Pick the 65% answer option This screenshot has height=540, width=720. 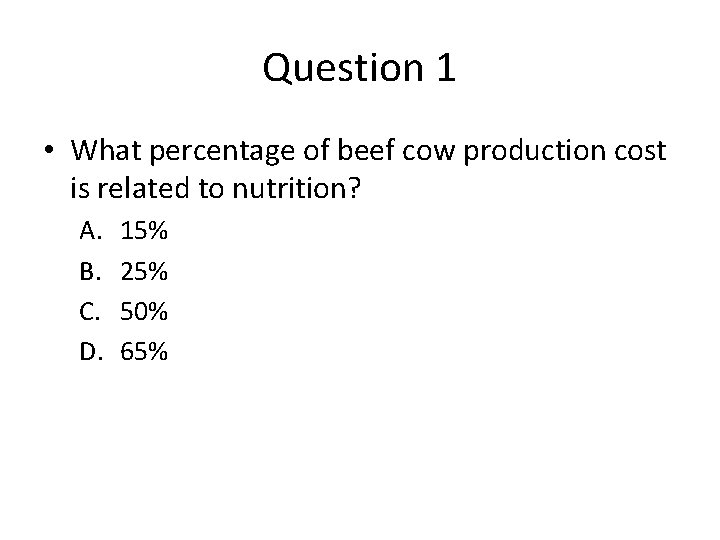(144, 351)
